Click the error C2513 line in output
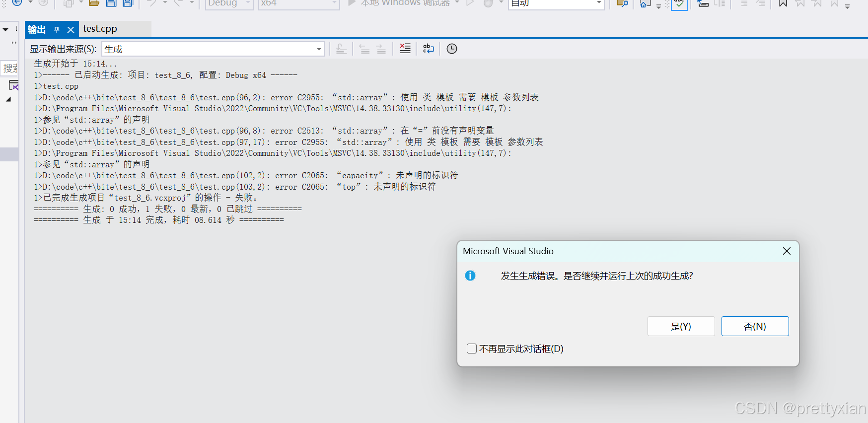Image resolution: width=868 pixels, height=423 pixels. tap(264, 131)
